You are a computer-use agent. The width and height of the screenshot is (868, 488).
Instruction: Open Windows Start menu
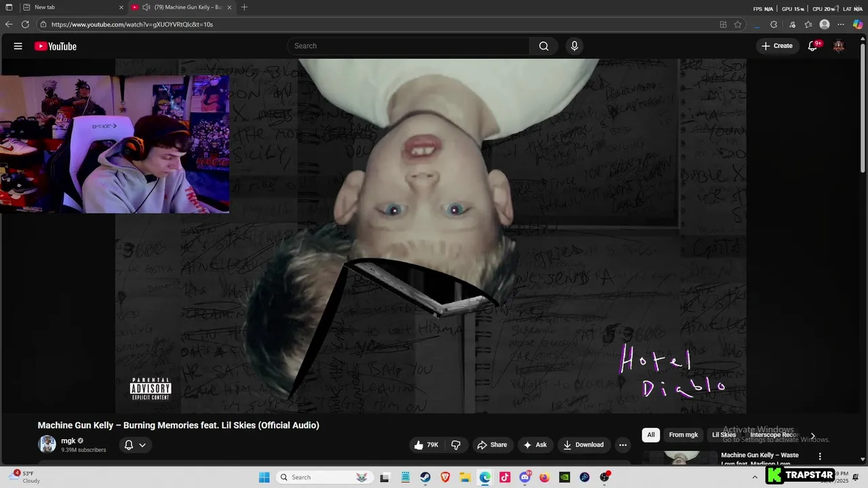[264, 477]
